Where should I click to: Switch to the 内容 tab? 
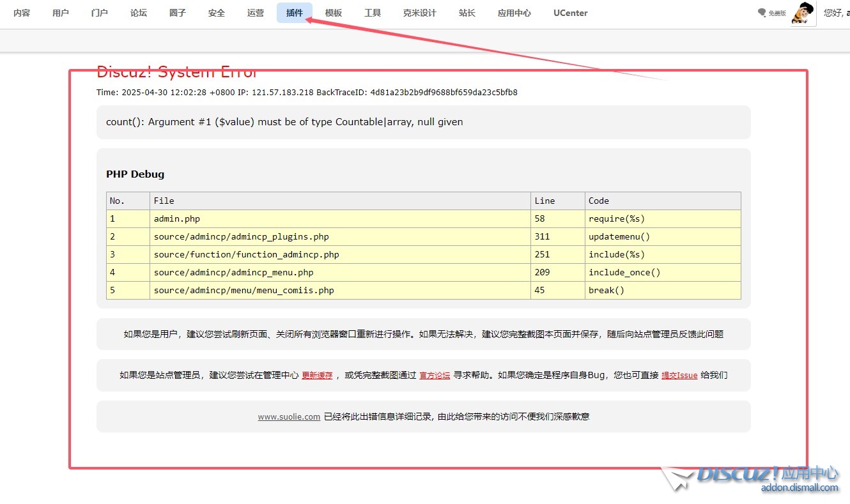click(22, 13)
